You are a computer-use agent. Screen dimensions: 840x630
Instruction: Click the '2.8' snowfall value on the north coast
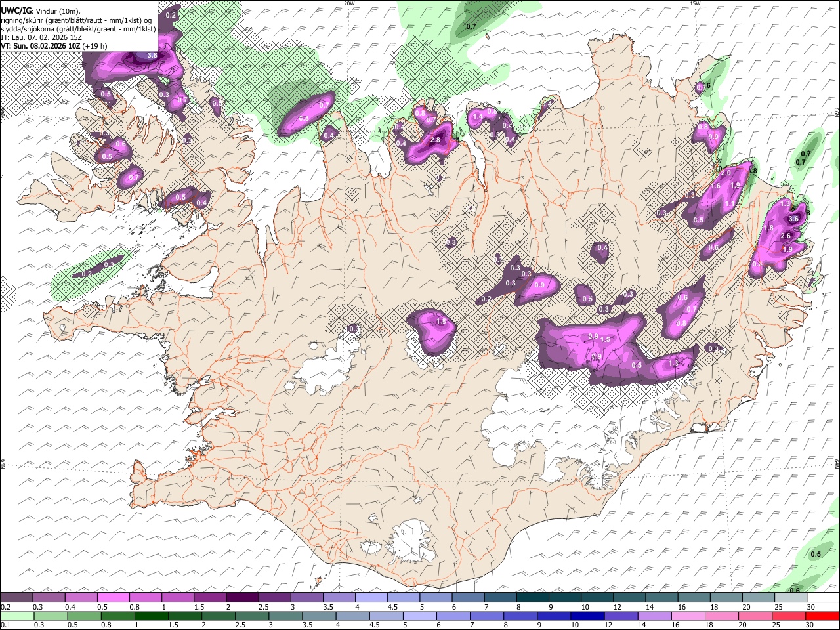(x=435, y=140)
